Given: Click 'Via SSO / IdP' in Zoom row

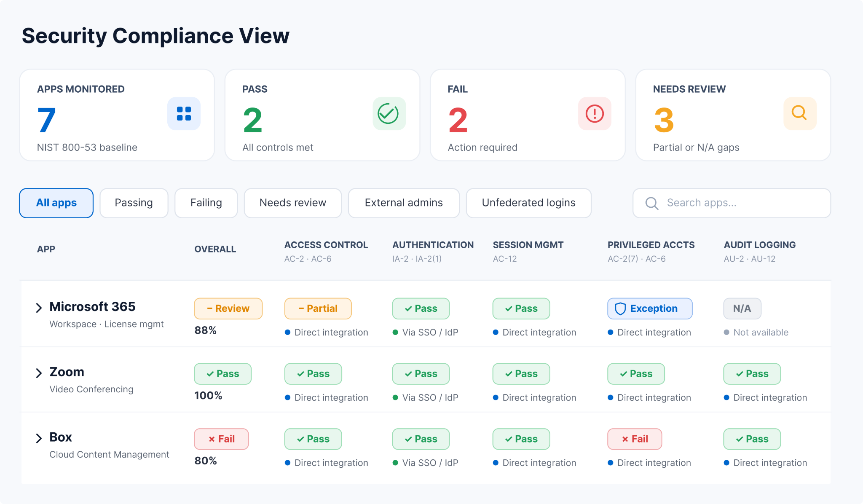Looking at the screenshot, I should [430, 398].
